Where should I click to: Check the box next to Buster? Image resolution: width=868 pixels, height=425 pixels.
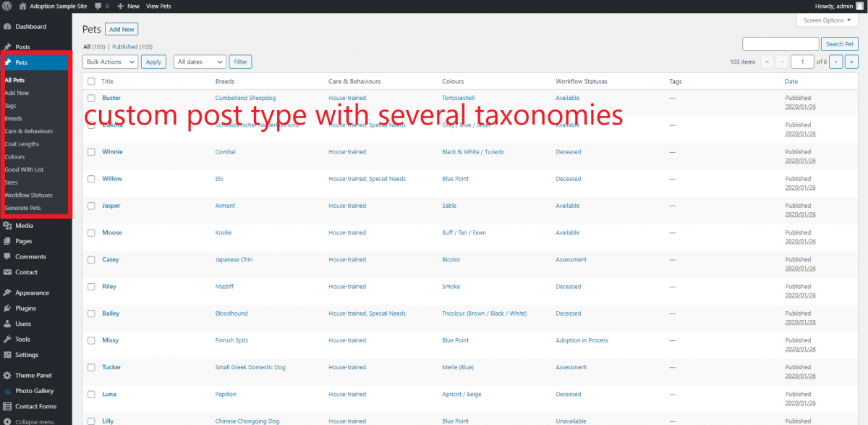(x=91, y=98)
